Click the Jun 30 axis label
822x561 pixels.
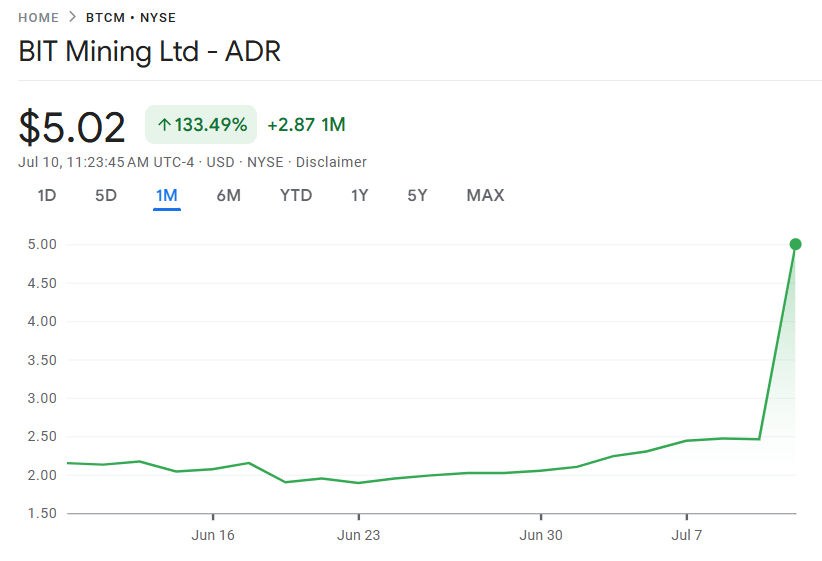pyautogui.click(x=541, y=535)
